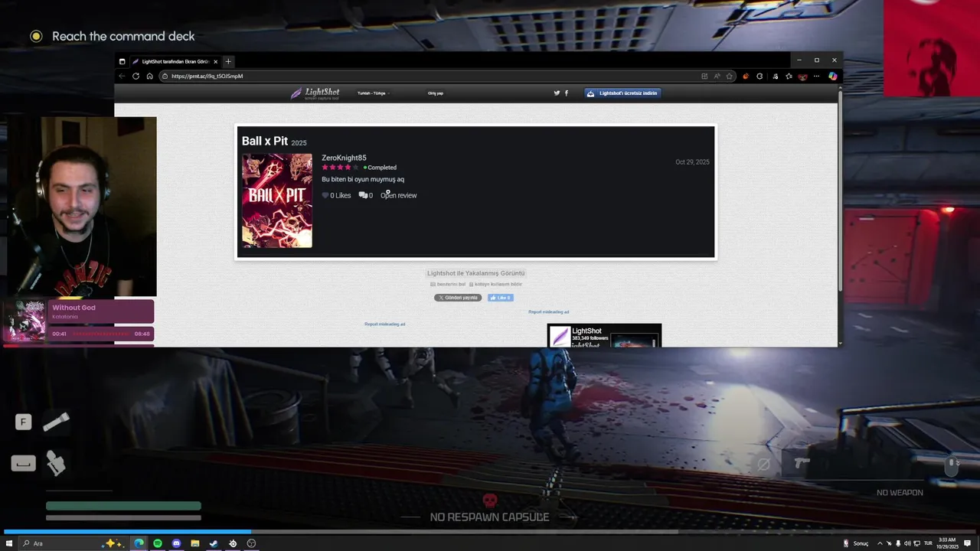Click the Open review link

[399, 195]
